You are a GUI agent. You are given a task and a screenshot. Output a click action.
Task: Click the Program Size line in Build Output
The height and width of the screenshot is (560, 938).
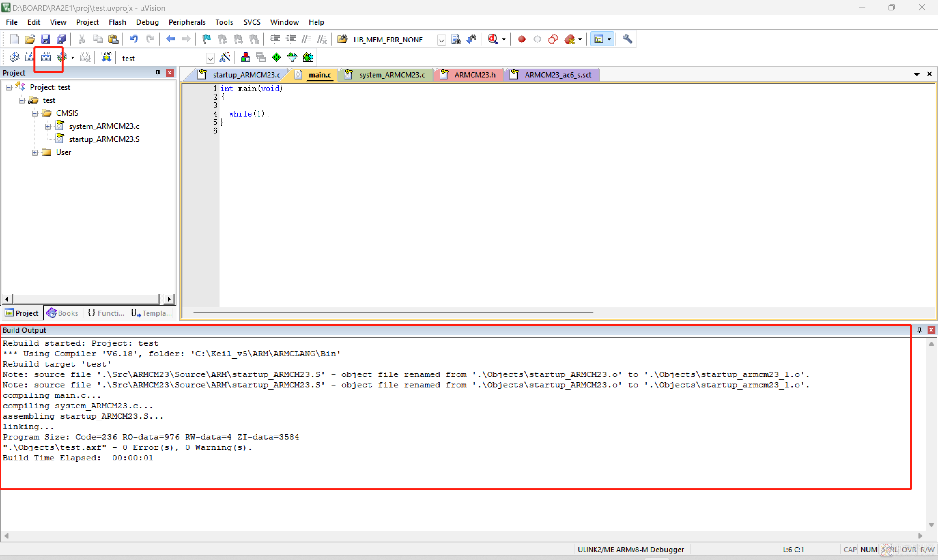[151, 437]
